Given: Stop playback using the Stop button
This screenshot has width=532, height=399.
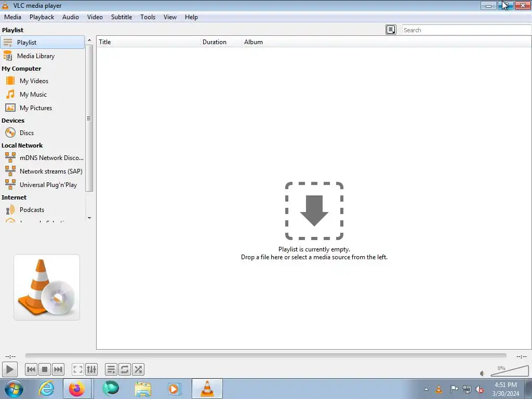Looking at the screenshot, I should click(x=45, y=369).
